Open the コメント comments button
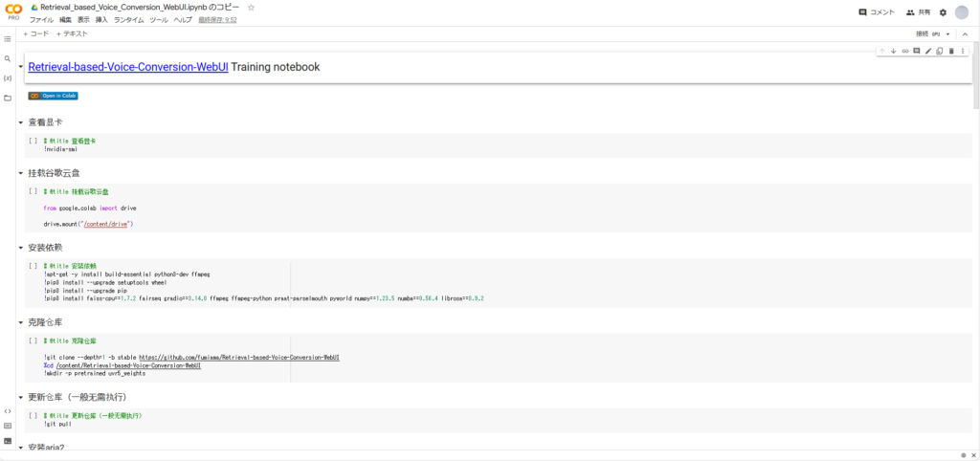This screenshot has height=461, width=980. pyautogui.click(x=877, y=11)
